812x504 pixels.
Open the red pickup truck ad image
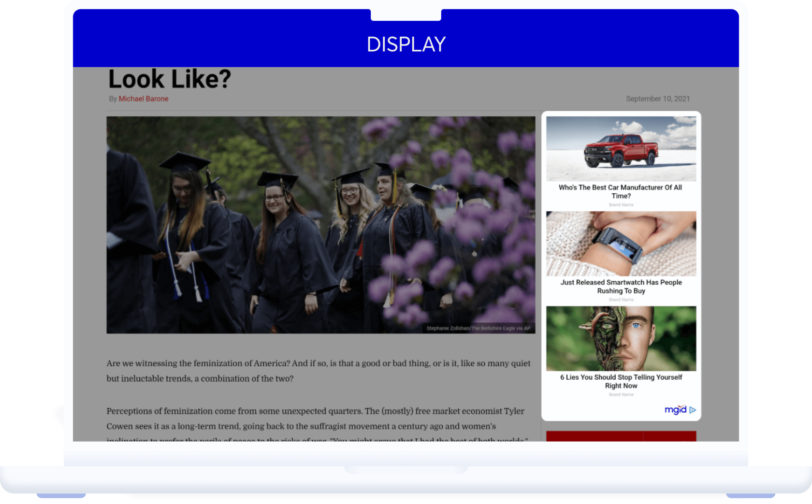click(x=621, y=149)
